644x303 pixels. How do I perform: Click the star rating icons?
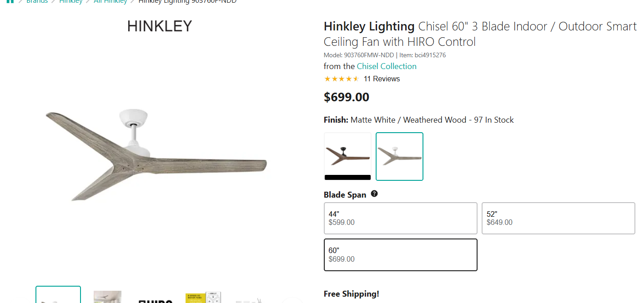pyautogui.click(x=342, y=79)
